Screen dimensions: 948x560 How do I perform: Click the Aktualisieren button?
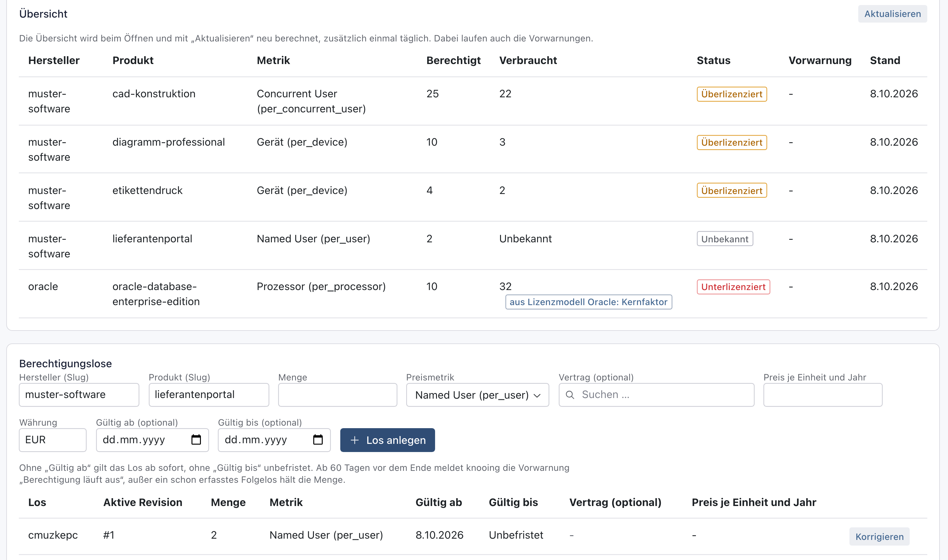point(892,14)
